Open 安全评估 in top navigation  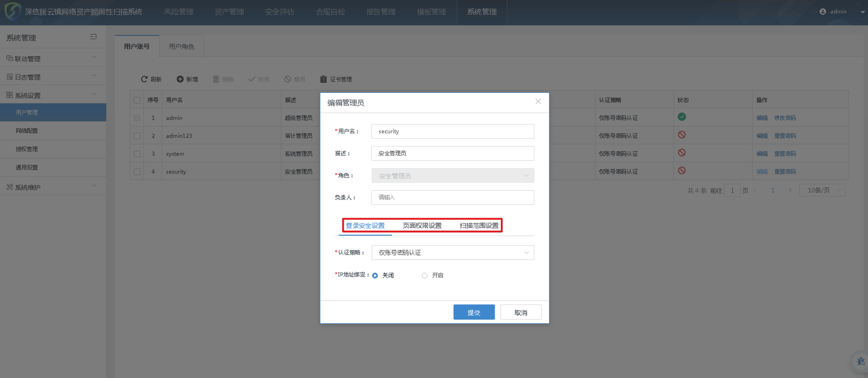point(279,12)
